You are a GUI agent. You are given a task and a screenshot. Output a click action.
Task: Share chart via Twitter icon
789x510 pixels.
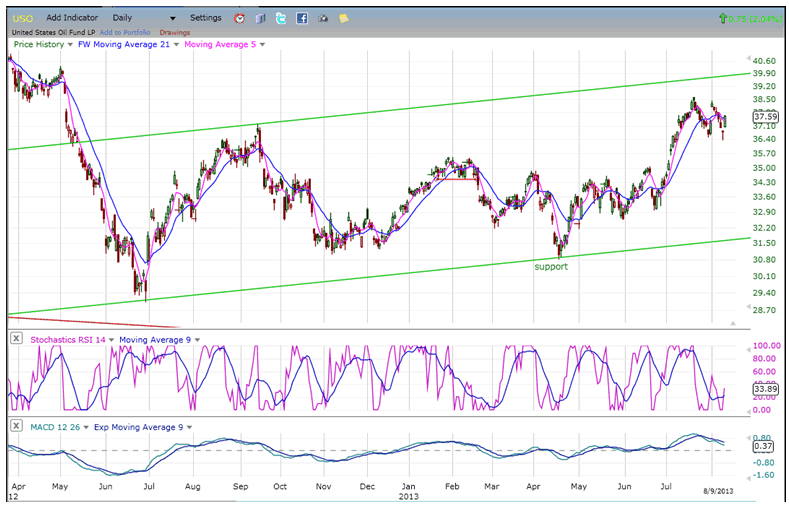click(x=281, y=18)
